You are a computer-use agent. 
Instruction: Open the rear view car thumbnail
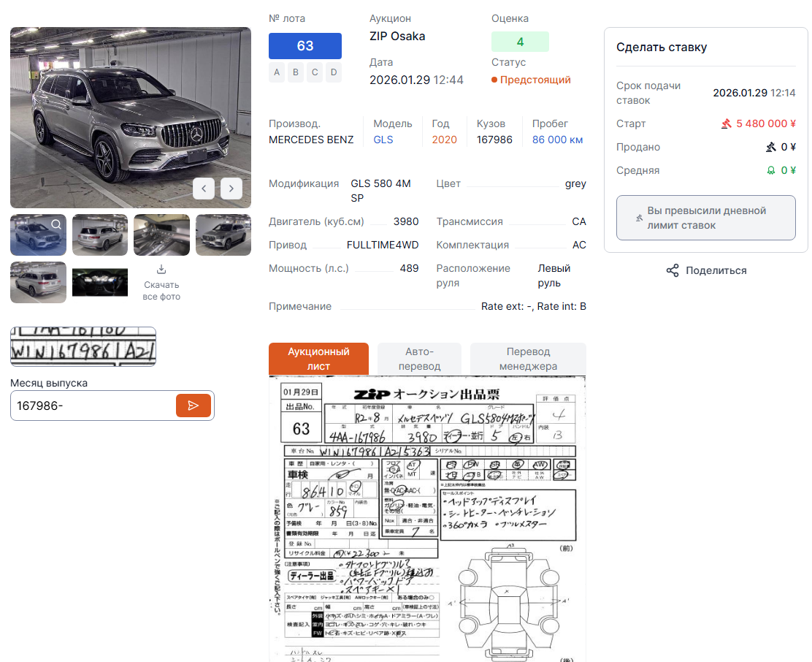pos(100,235)
